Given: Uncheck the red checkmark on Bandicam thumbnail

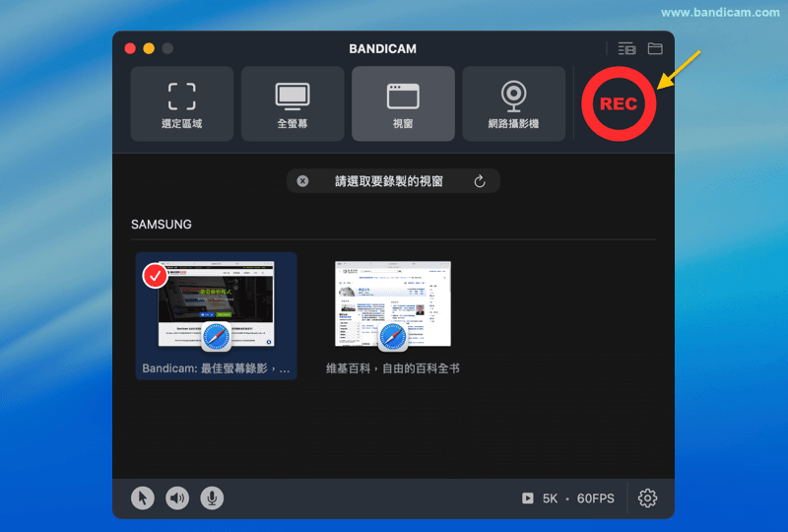Looking at the screenshot, I should (x=155, y=276).
